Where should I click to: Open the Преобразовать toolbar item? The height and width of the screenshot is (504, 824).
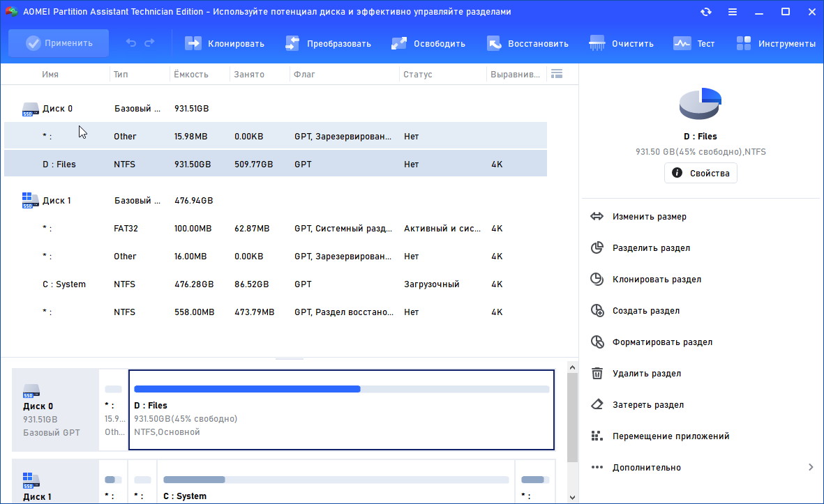[x=328, y=44]
